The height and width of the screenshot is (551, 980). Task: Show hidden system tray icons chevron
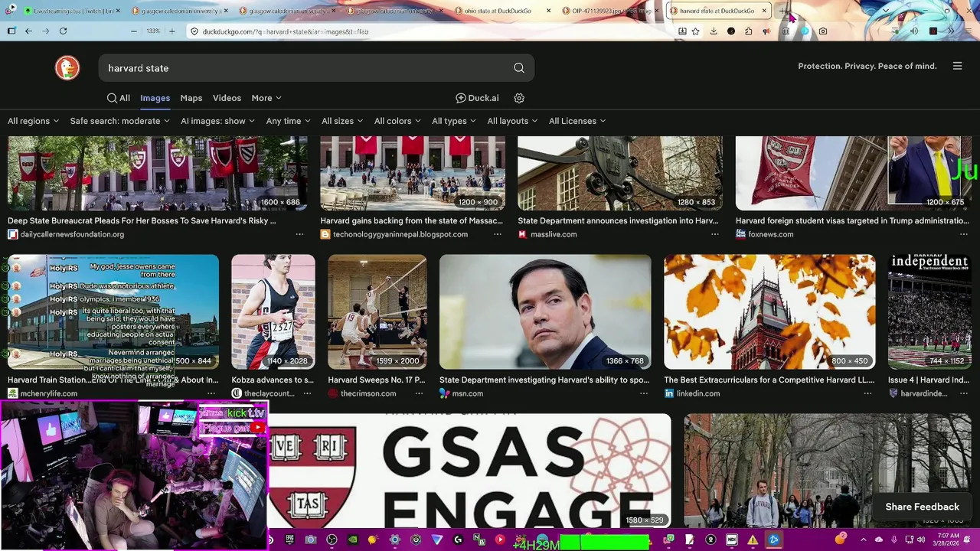click(863, 540)
